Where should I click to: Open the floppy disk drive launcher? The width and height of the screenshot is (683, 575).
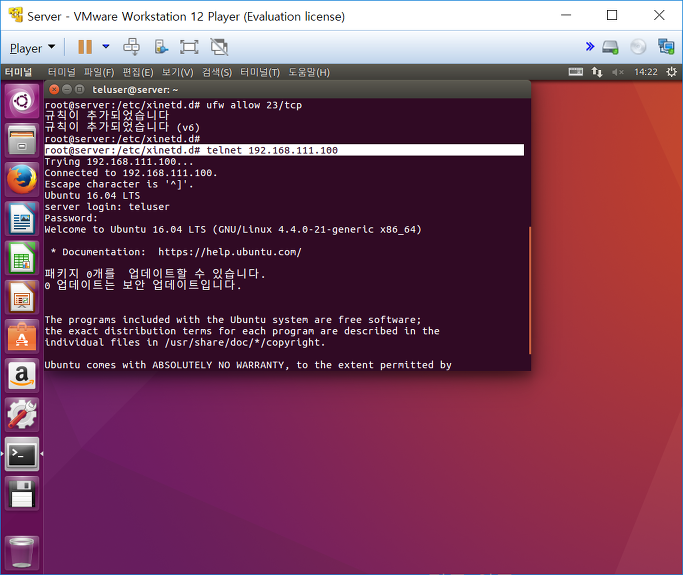point(22,493)
